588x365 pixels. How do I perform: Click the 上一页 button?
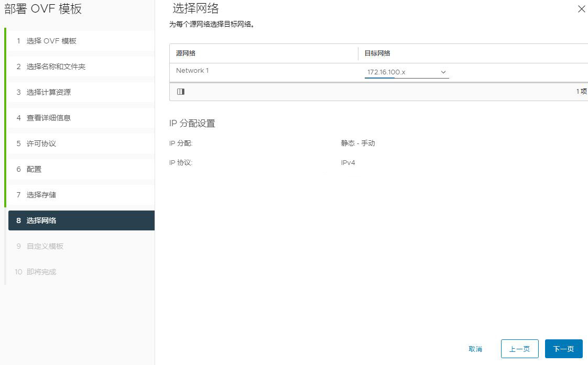[x=519, y=349]
